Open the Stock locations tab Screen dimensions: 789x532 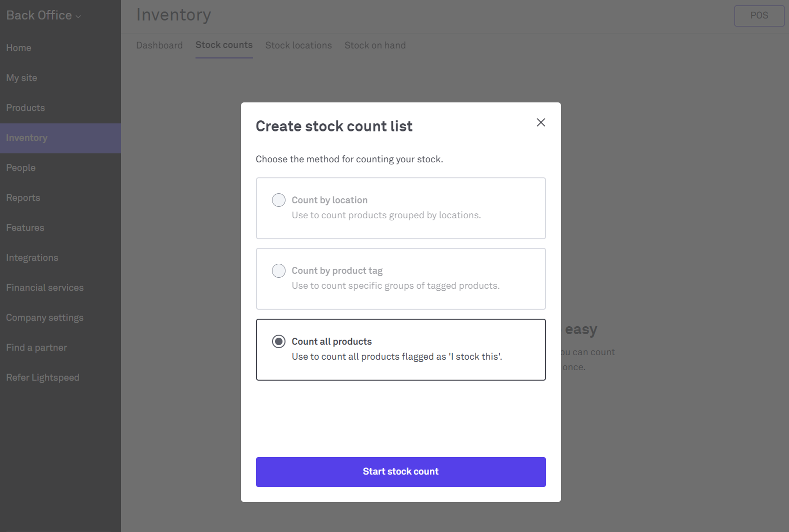coord(298,45)
